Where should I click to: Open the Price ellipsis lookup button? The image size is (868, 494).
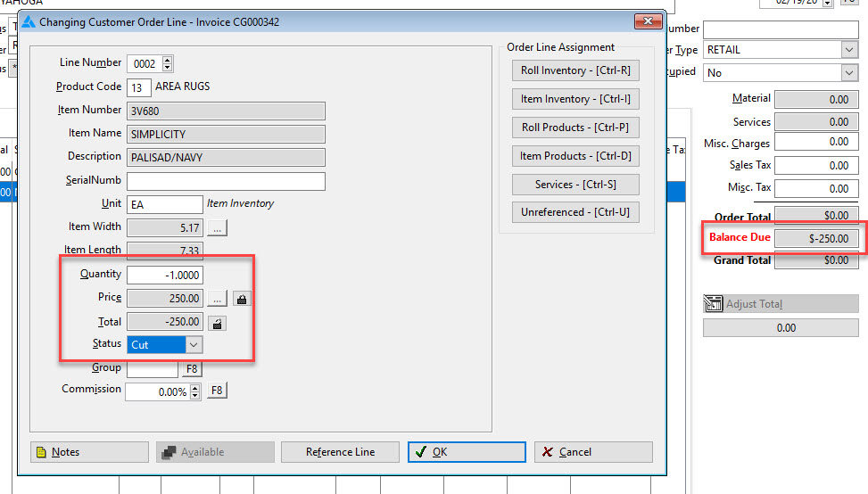pyautogui.click(x=218, y=299)
